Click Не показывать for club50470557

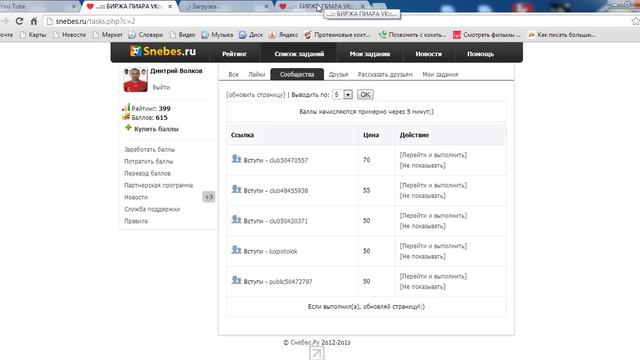pyautogui.click(x=422, y=165)
